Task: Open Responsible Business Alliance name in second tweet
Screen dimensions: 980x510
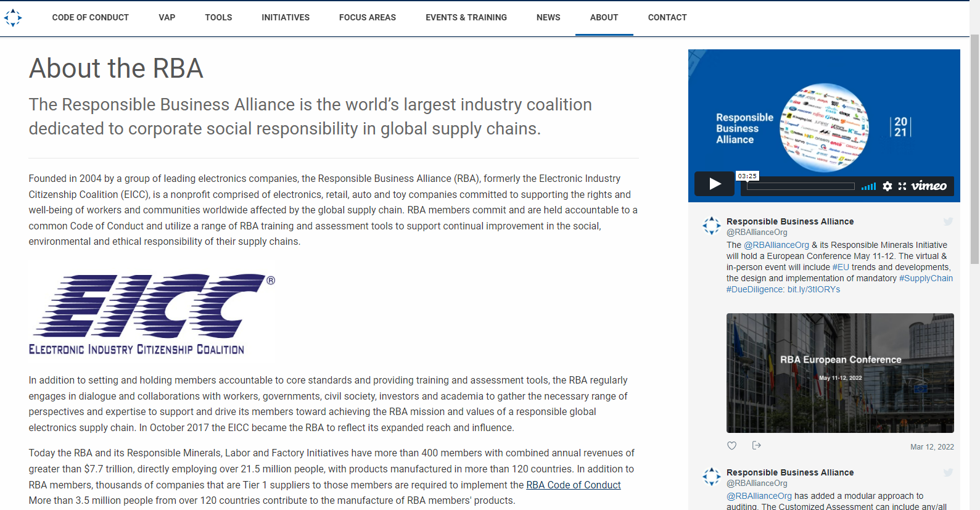Action: coord(790,472)
